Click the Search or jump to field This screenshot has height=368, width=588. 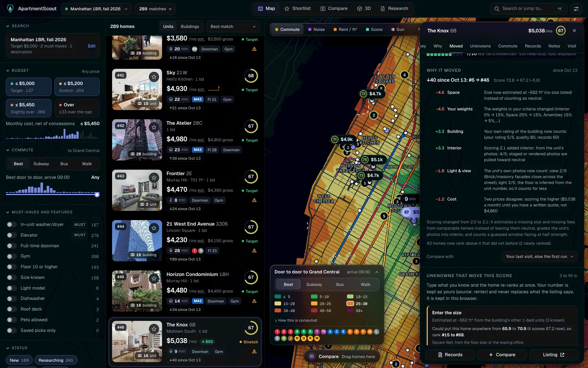pyautogui.click(x=529, y=8)
